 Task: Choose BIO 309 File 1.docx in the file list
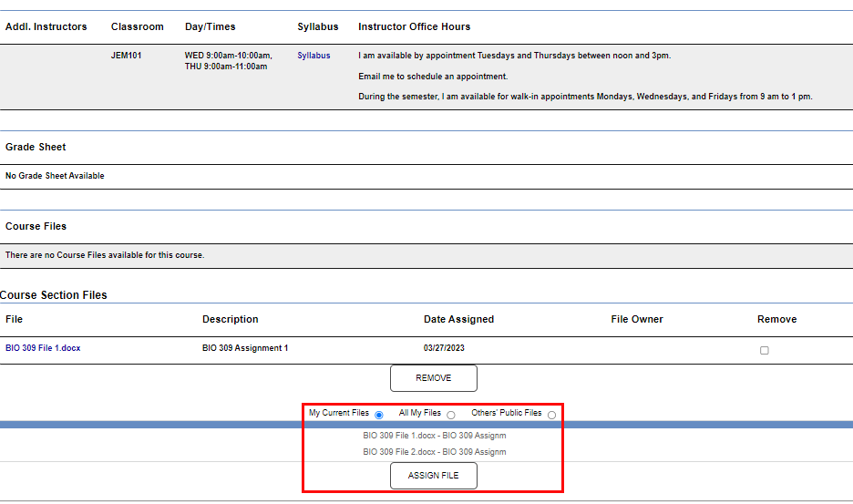pos(434,436)
